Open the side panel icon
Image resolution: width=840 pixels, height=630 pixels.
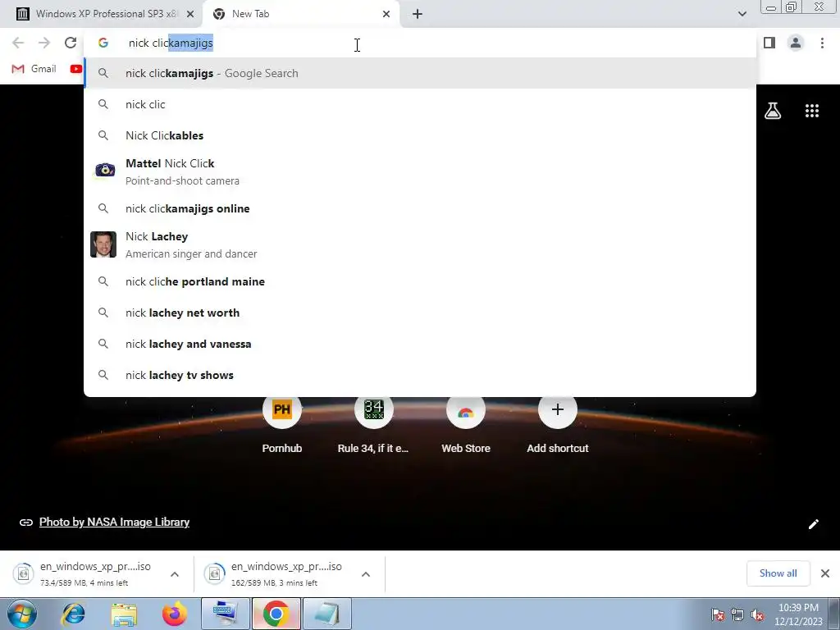[x=769, y=43]
